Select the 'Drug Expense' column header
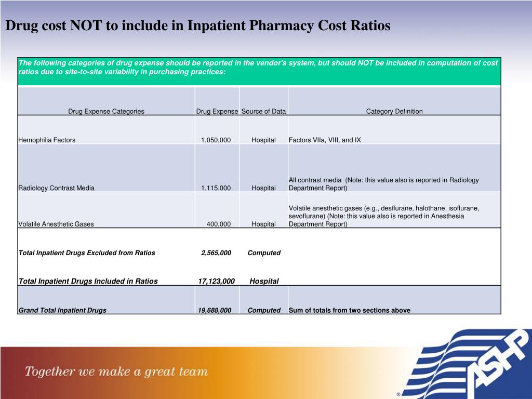 click(217, 111)
